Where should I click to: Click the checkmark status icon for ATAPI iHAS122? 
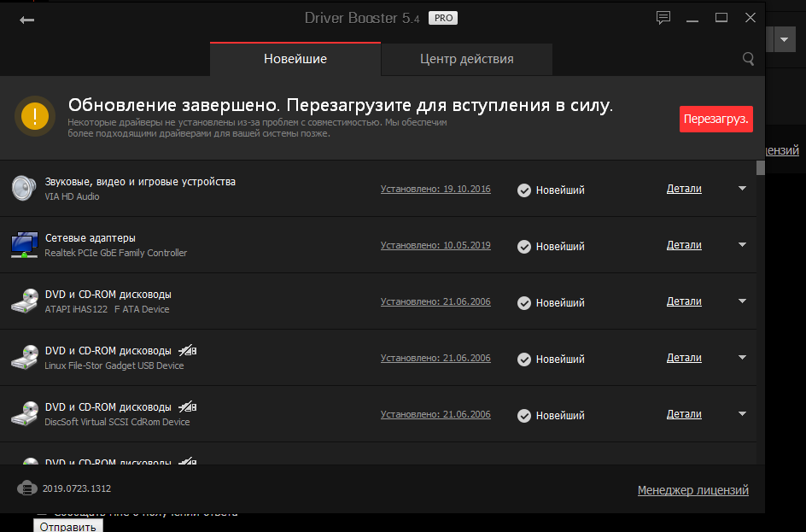523,303
